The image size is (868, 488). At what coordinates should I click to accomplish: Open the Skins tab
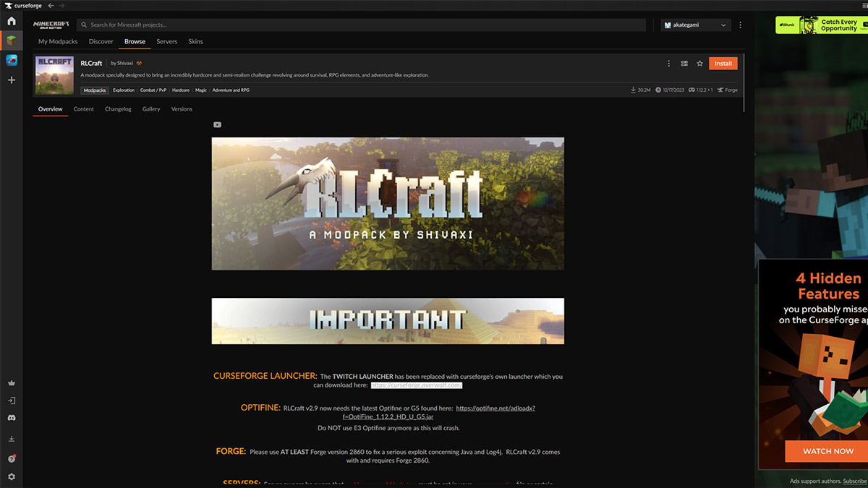click(195, 41)
